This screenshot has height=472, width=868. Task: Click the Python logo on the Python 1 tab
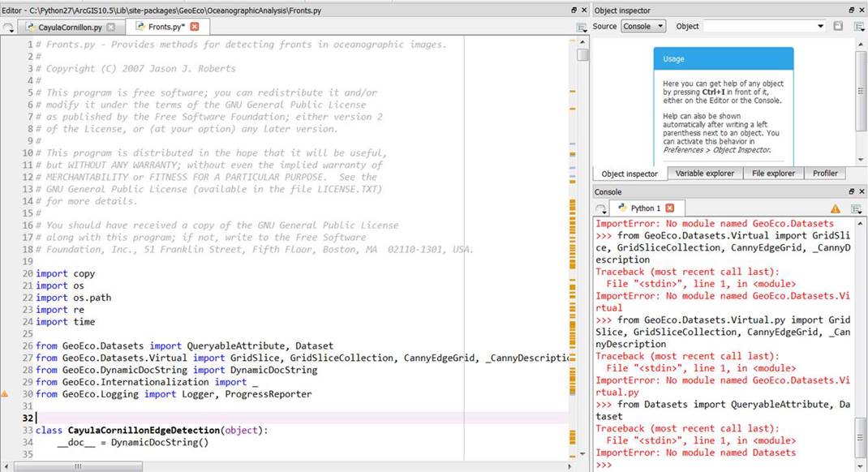tap(622, 208)
